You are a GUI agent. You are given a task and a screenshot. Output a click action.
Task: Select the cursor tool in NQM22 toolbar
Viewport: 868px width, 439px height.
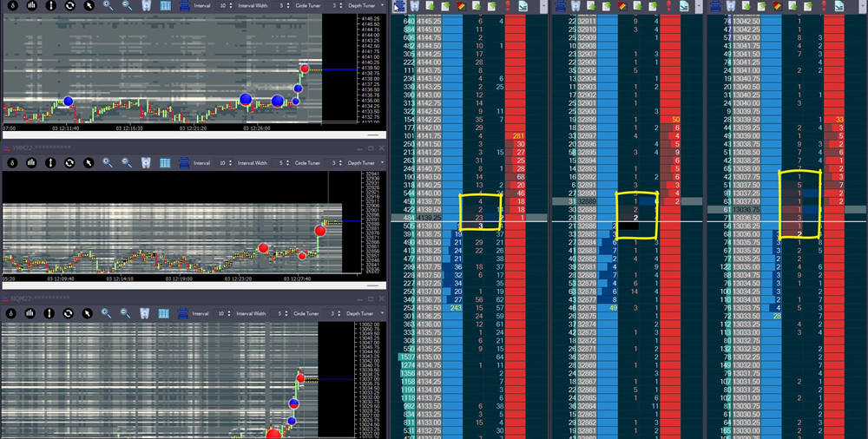point(88,313)
